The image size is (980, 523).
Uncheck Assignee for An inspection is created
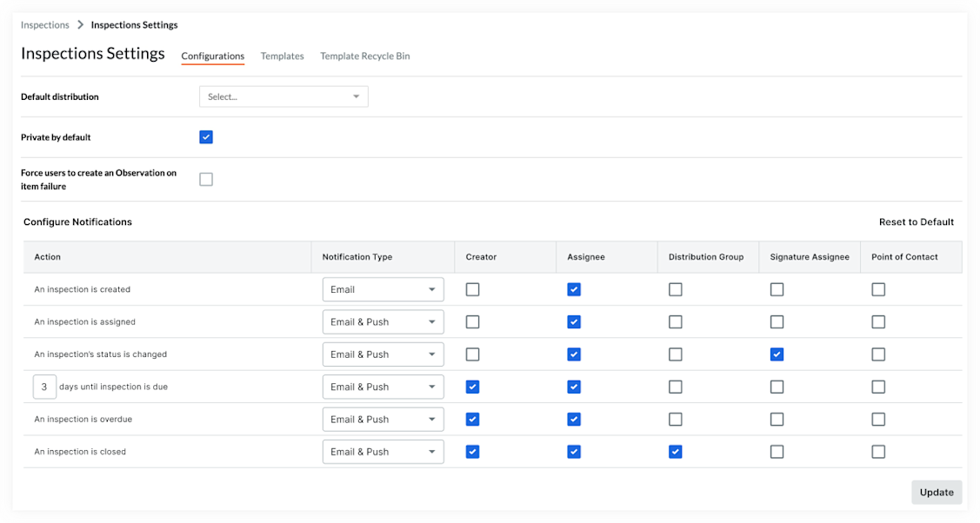point(574,289)
